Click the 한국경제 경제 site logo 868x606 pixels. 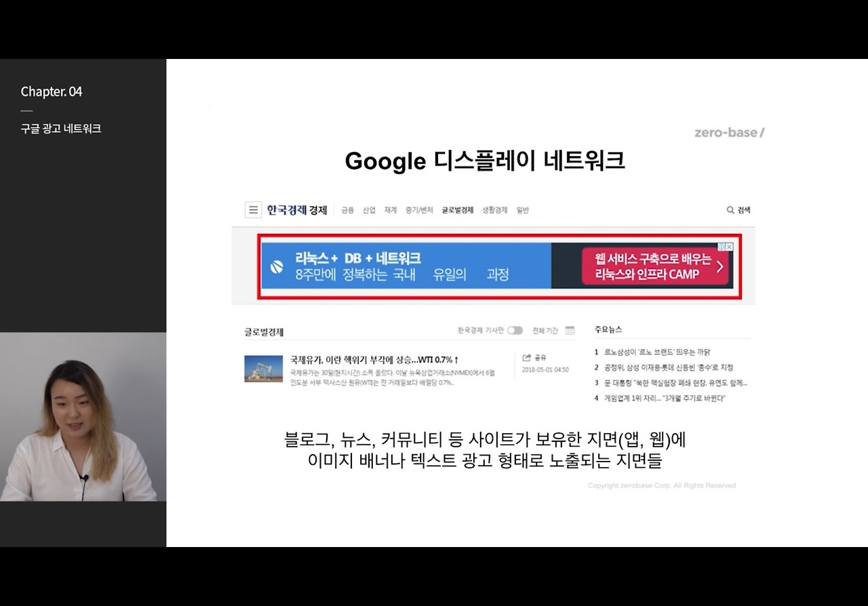click(297, 210)
